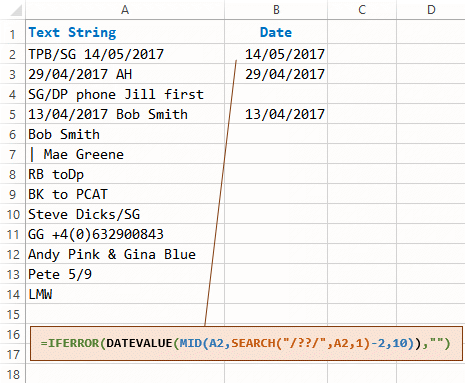Image resolution: width=465 pixels, height=383 pixels.
Task: Select column C header
Action: [x=362, y=10]
